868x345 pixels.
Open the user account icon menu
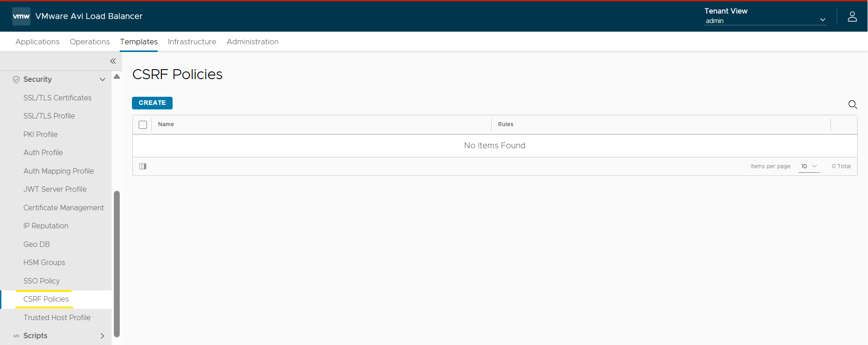(x=852, y=17)
